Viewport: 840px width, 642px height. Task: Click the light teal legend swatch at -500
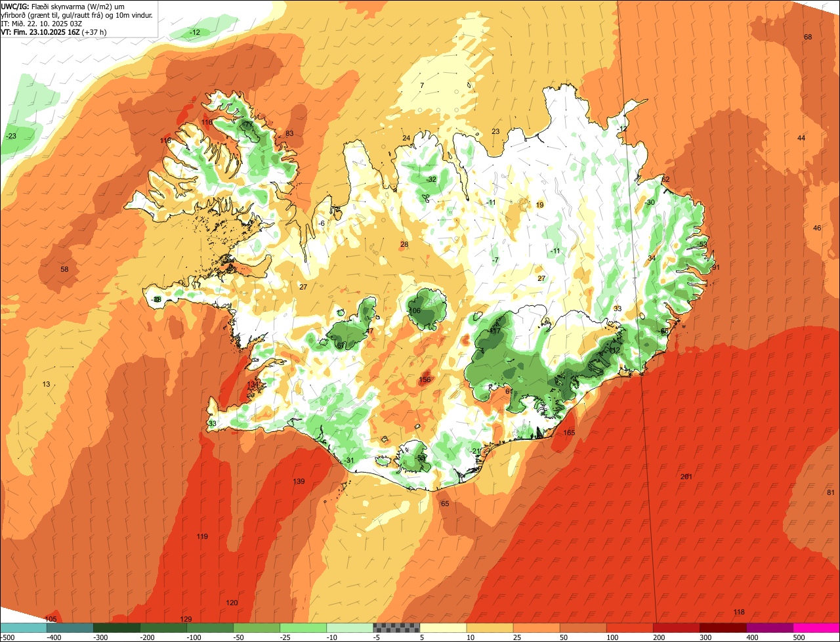[x=23, y=628]
